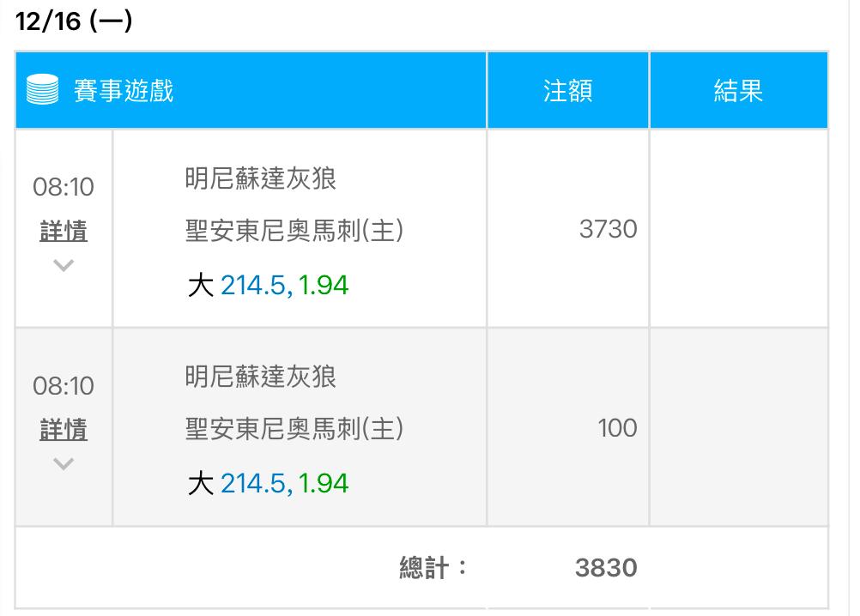Click first row's 明尼蘇達灰狼 team name
Viewport: 860px width, 616px height.
[x=260, y=178]
